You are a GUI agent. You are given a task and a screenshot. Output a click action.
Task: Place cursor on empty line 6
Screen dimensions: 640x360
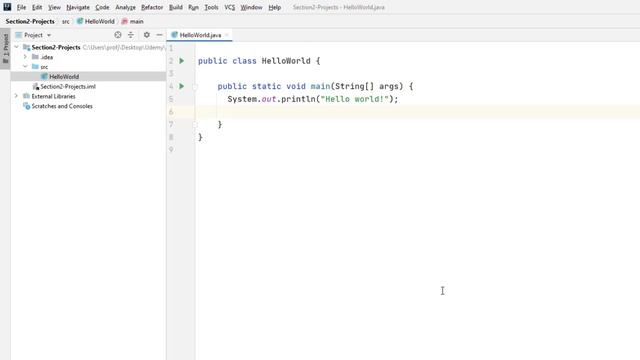[x=417, y=112]
